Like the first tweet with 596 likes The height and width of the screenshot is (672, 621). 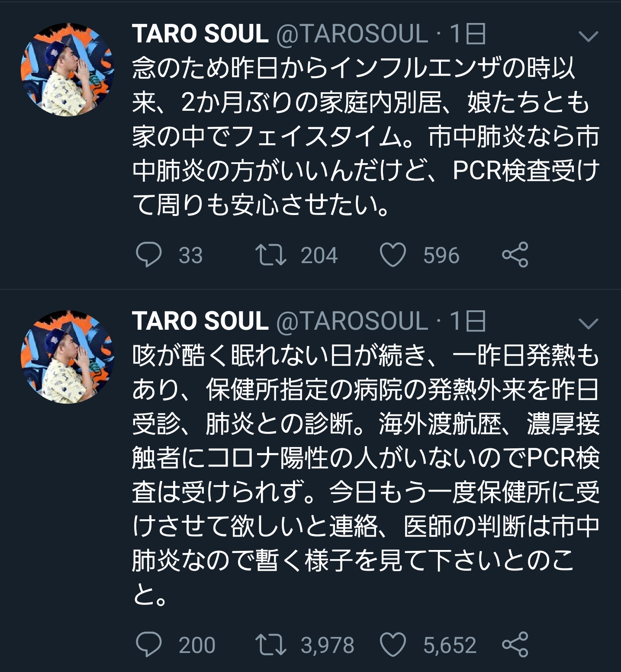[393, 254]
